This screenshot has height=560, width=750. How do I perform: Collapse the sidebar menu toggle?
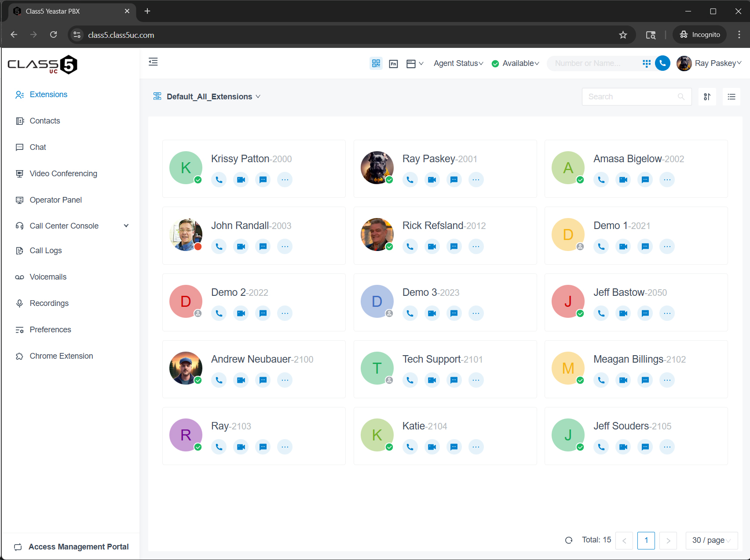pos(153,62)
